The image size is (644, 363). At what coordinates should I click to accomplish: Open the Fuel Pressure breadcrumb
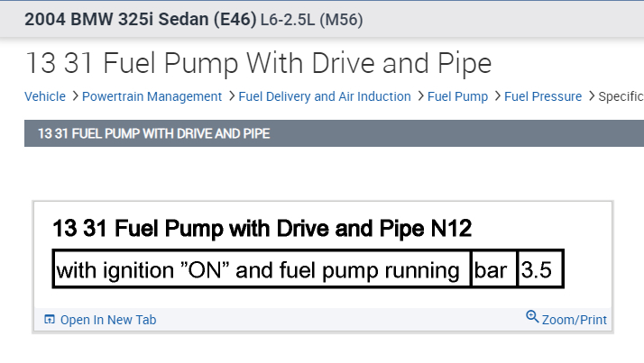[x=543, y=96]
